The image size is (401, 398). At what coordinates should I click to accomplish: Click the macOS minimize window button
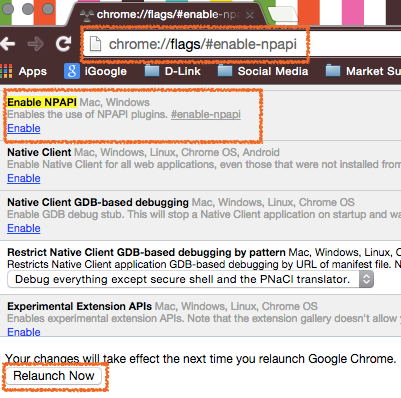point(28,9)
